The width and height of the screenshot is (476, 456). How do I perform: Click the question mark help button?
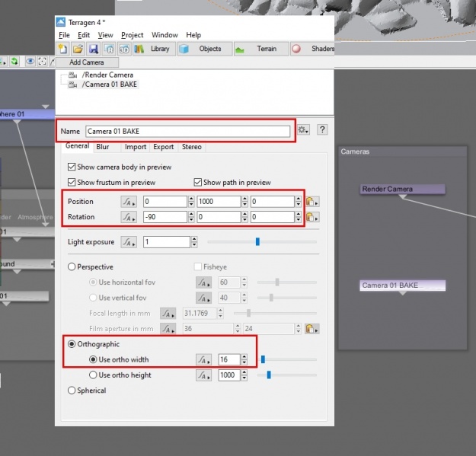tap(322, 130)
